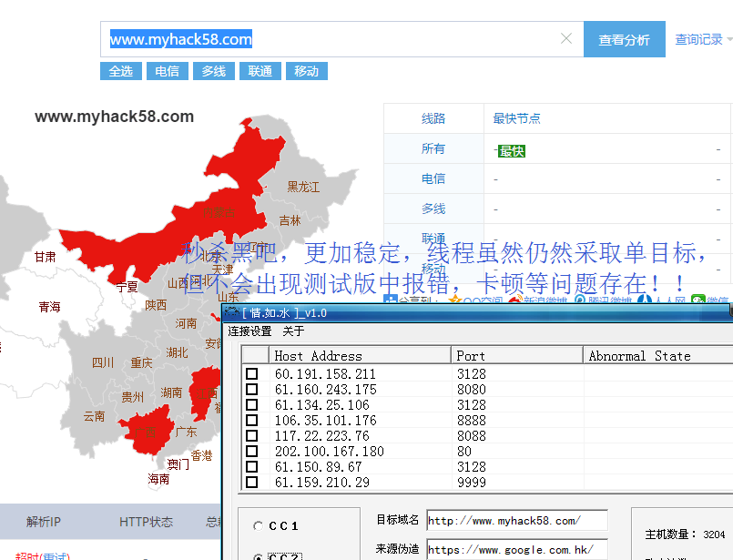Screen dimensions: 733x560
Task: Toggle the 联通 line filter button
Action: [260, 71]
